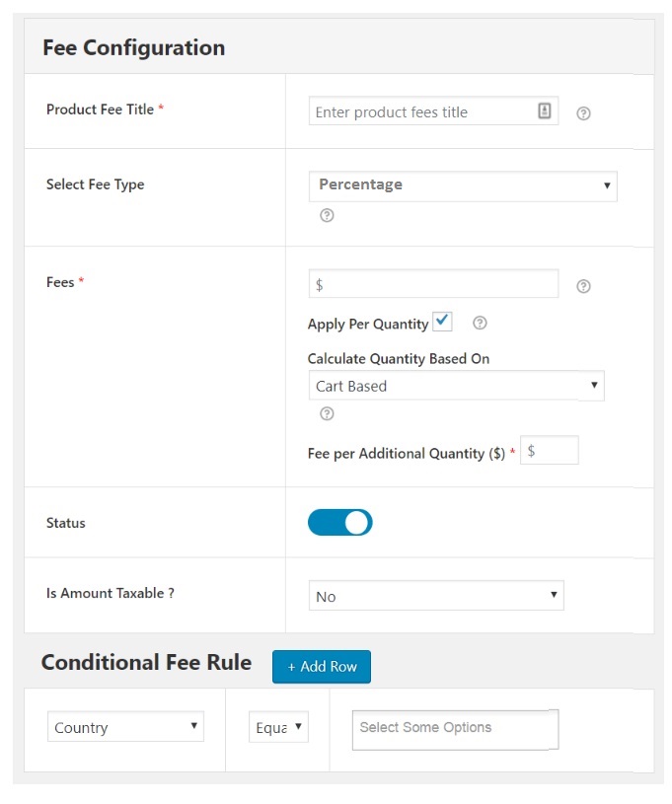672x804 pixels.
Task: Click help icon under Select Fee Type
Action: [327, 215]
